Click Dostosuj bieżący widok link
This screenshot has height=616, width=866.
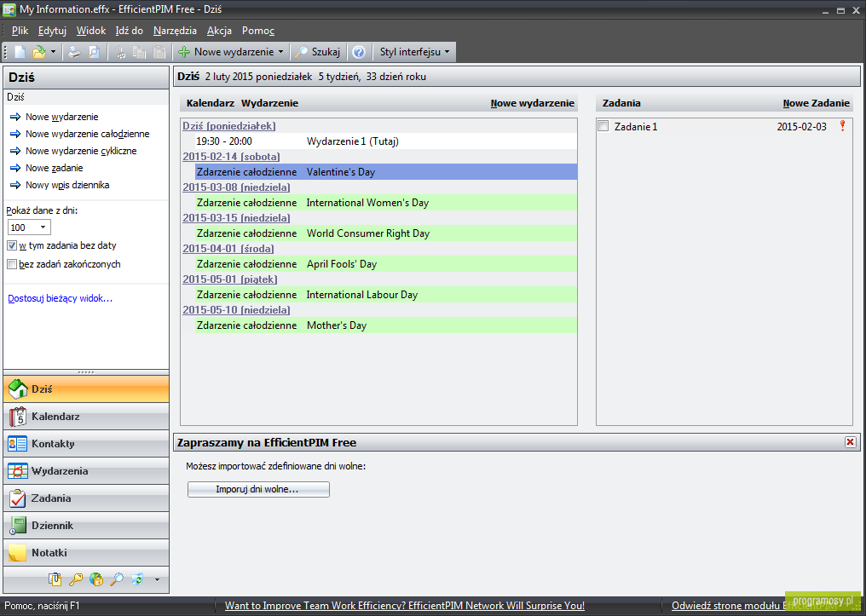[61, 298]
